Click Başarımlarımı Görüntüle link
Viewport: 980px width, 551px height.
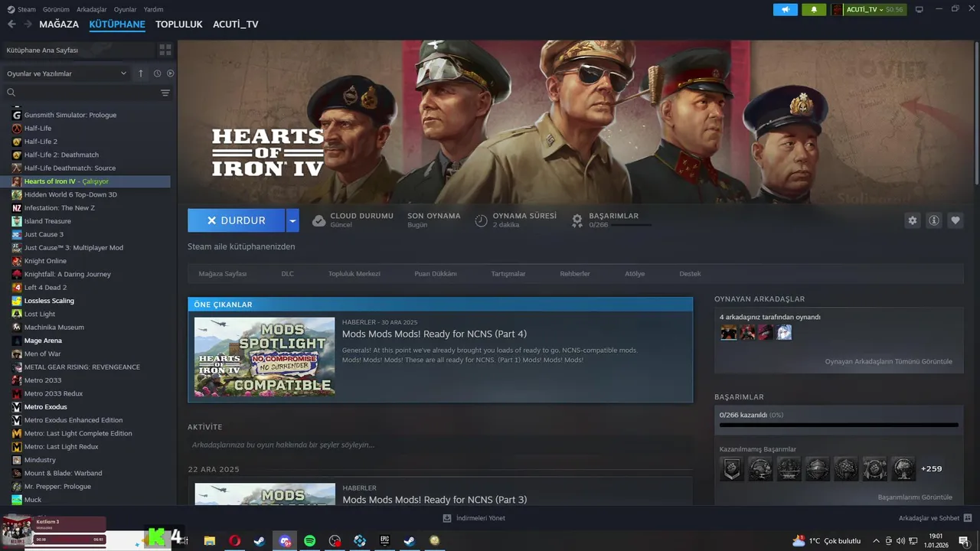point(915,497)
